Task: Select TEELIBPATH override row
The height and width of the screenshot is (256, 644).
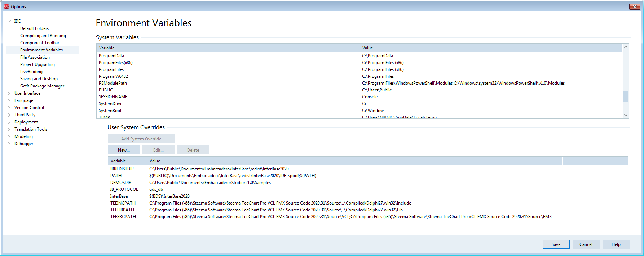Action: [x=368, y=210]
